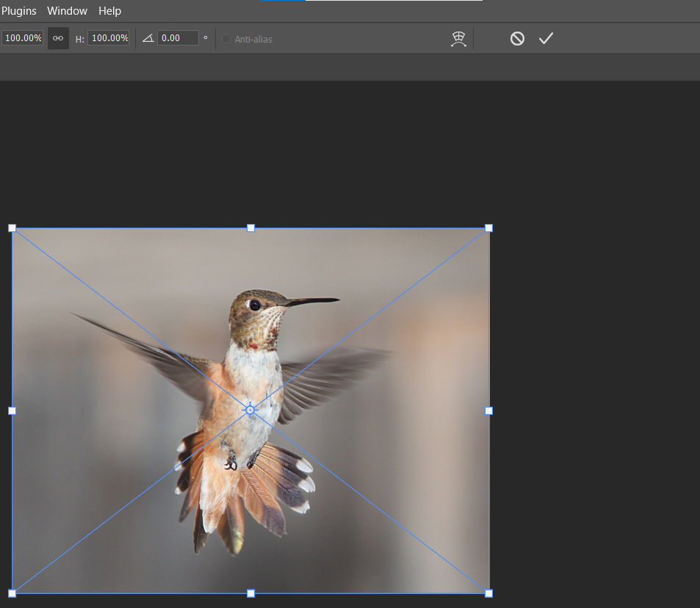Toggle the maintain aspect ratio link icon
700x608 pixels.
[58, 38]
